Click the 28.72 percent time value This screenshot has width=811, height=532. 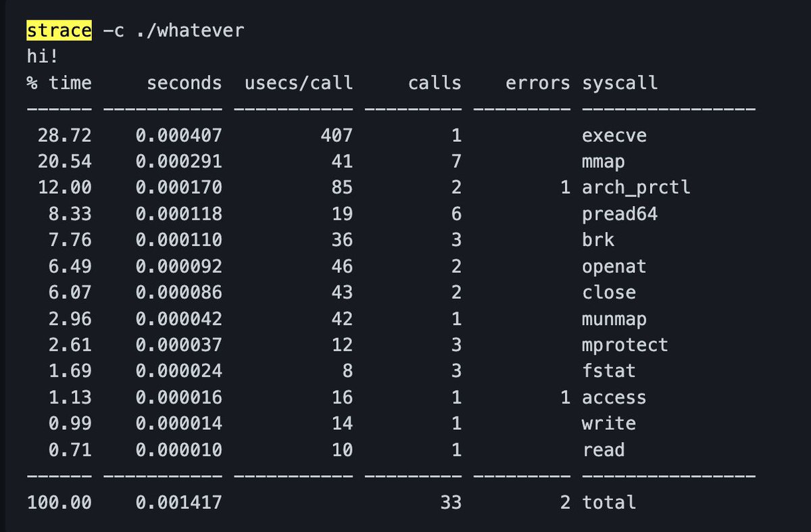click(x=64, y=135)
